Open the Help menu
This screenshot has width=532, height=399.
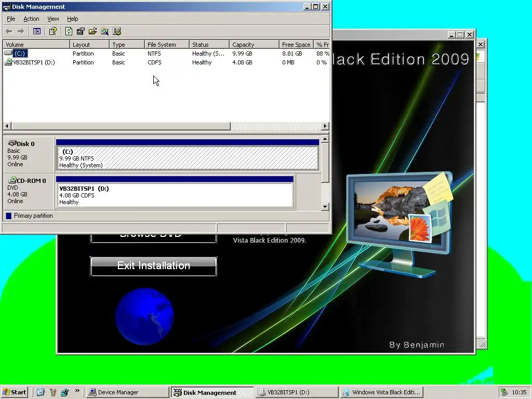[72, 19]
